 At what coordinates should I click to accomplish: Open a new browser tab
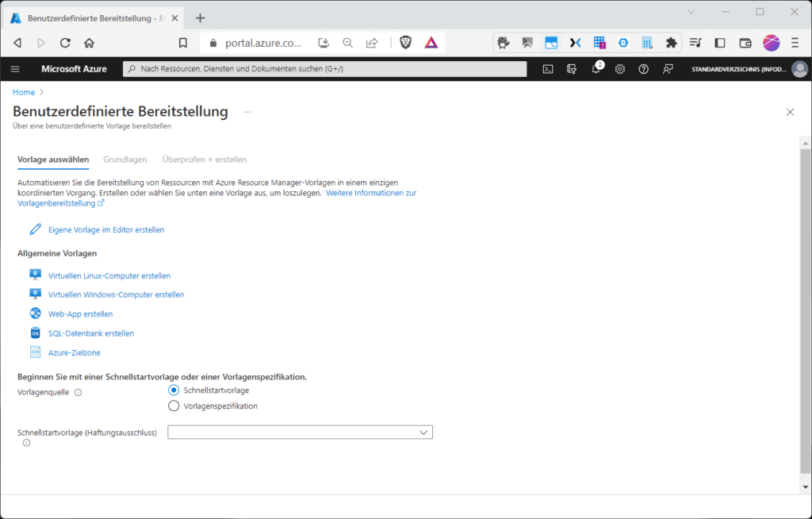pyautogui.click(x=200, y=18)
